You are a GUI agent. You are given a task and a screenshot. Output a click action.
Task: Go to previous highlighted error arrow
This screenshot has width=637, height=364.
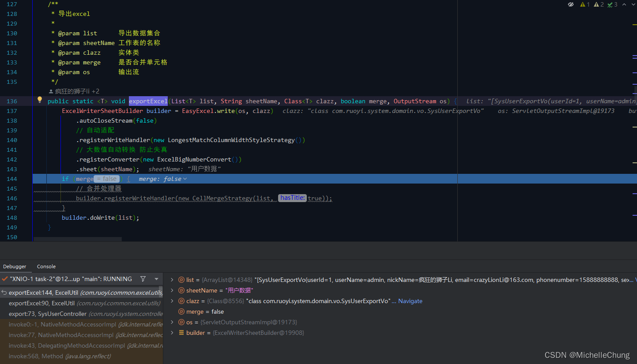pos(624,4)
